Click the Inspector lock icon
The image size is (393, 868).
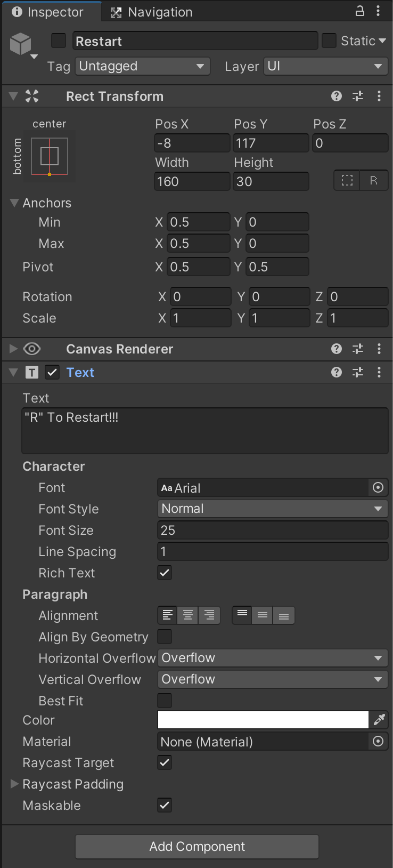(359, 11)
